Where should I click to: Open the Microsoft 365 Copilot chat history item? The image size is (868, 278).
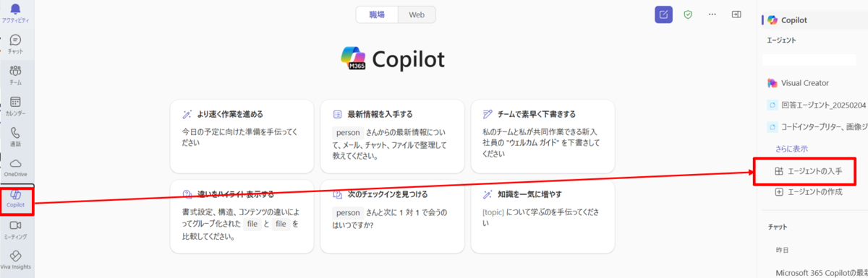(821, 273)
